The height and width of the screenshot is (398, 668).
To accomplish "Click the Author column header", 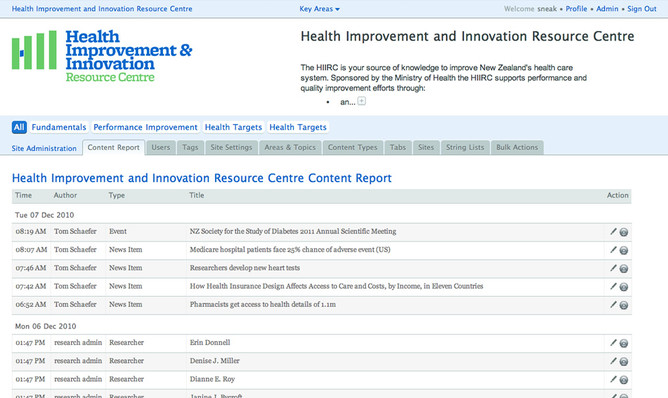I will coord(65,195).
